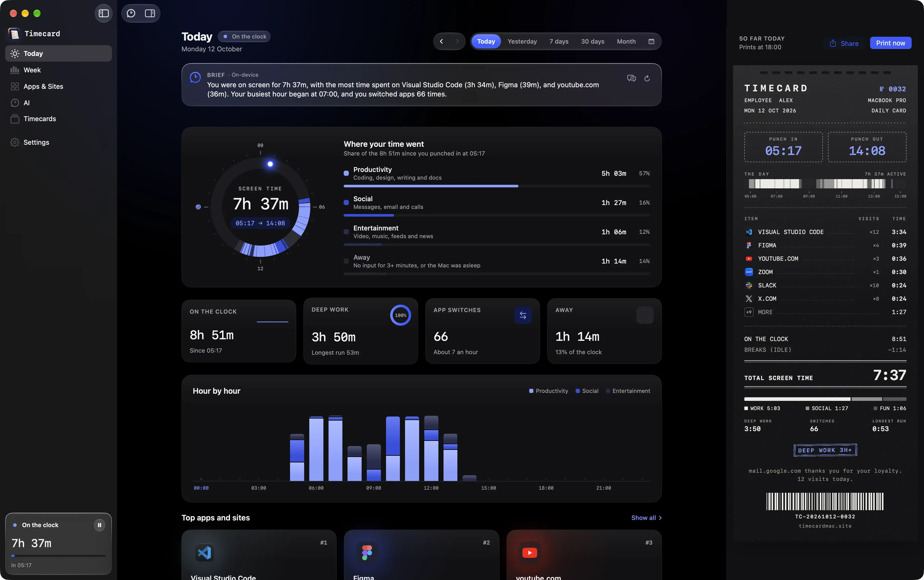Open Apps & Sites in the sidebar
Image resolution: width=924 pixels, height=580 pixels.
coord(58,86)
